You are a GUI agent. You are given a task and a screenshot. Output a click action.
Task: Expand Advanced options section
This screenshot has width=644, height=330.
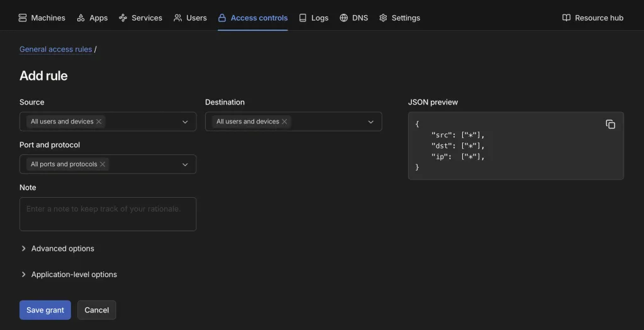tap(57, 249)
